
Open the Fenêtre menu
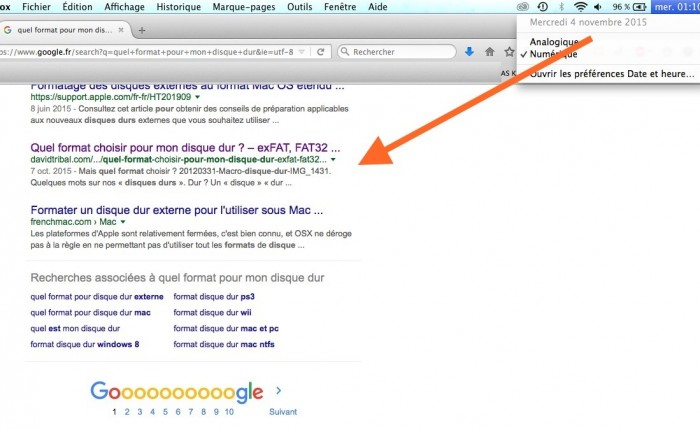340,7
